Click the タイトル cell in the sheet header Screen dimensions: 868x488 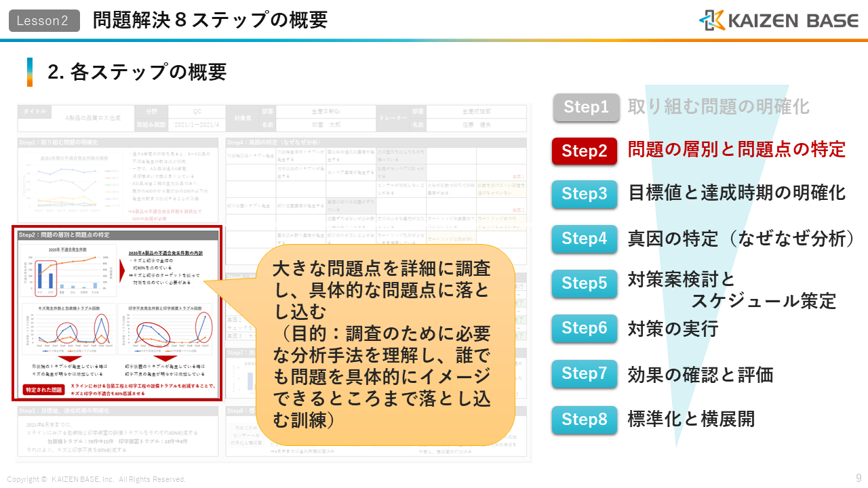pos(35,112)
